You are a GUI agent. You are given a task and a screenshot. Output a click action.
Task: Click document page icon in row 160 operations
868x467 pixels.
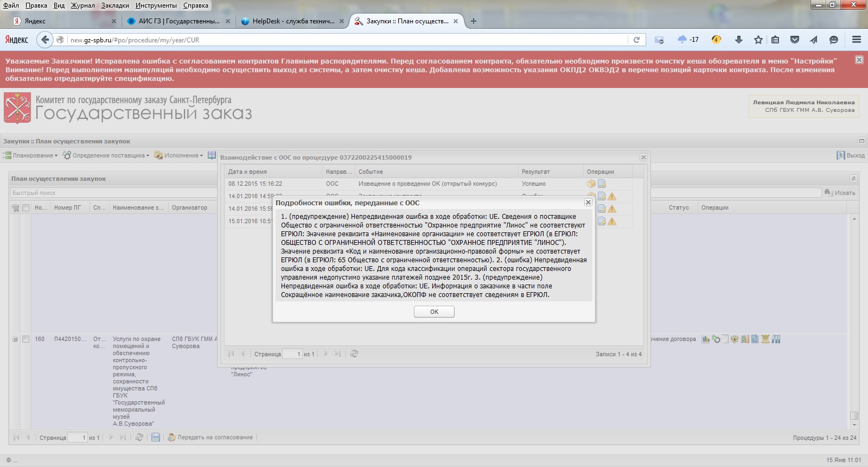(x=725, y=339)
